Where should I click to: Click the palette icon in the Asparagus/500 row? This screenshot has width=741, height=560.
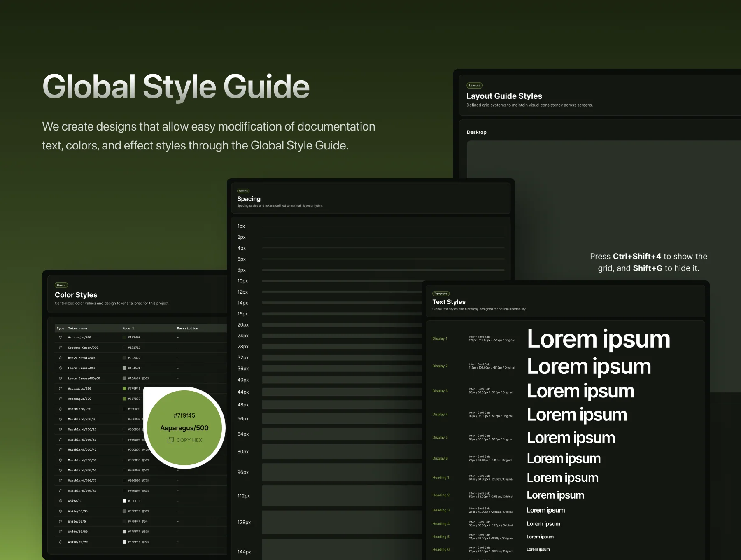[x=61, y=388]
